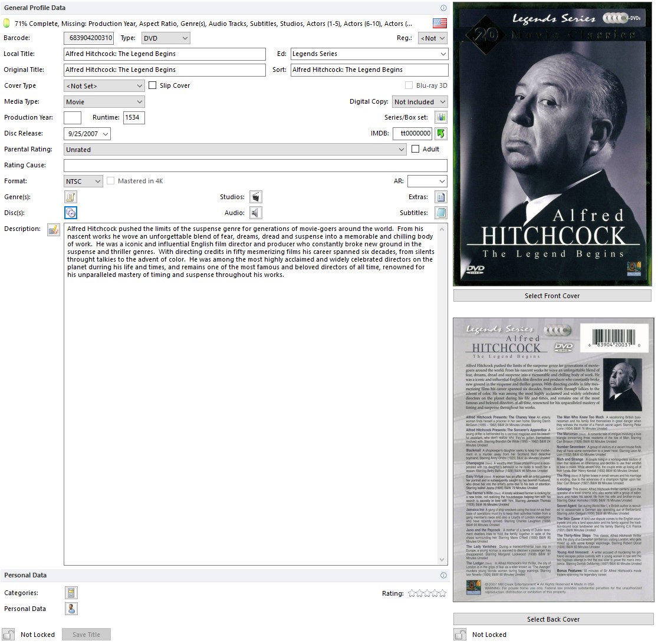Click the green IMDB lookup arrow icon
The height and width of the screenshot is (644, 658).
[x=441, y=133]
